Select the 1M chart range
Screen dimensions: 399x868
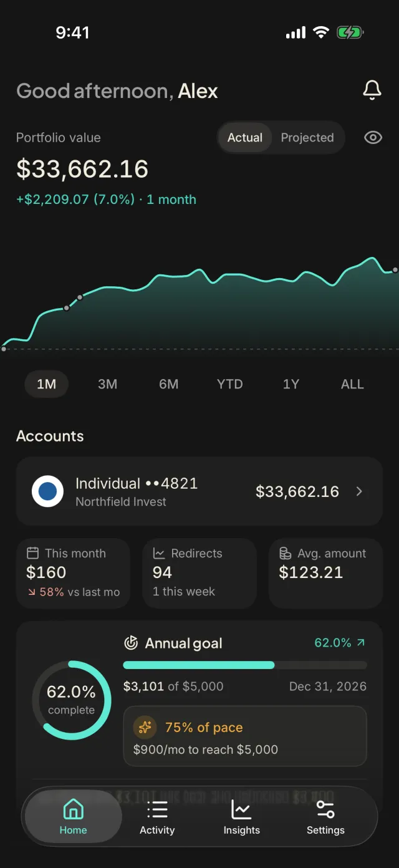47,384
